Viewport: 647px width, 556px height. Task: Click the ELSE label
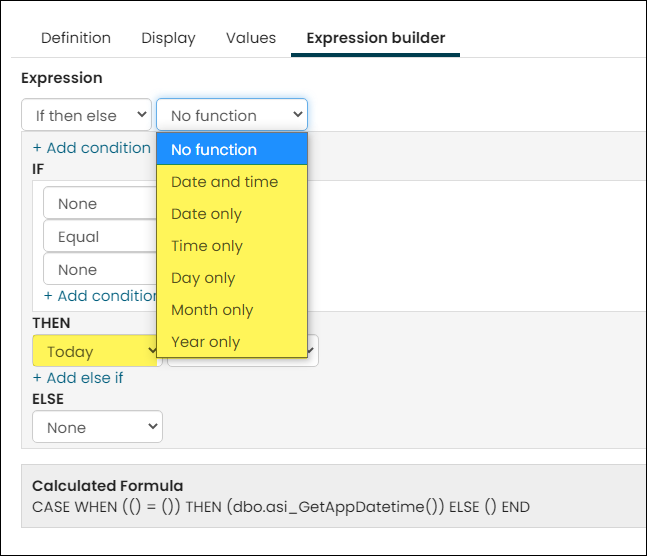[48, 399]
